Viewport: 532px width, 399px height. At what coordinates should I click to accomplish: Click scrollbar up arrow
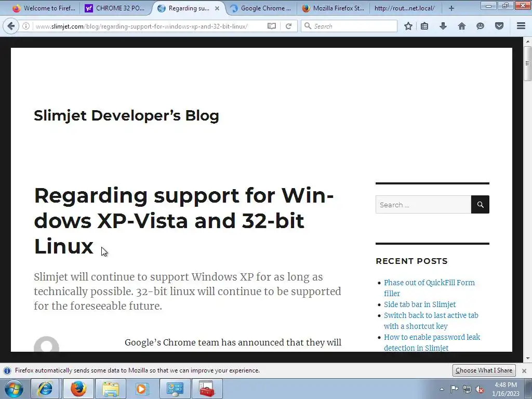[527, 42]
